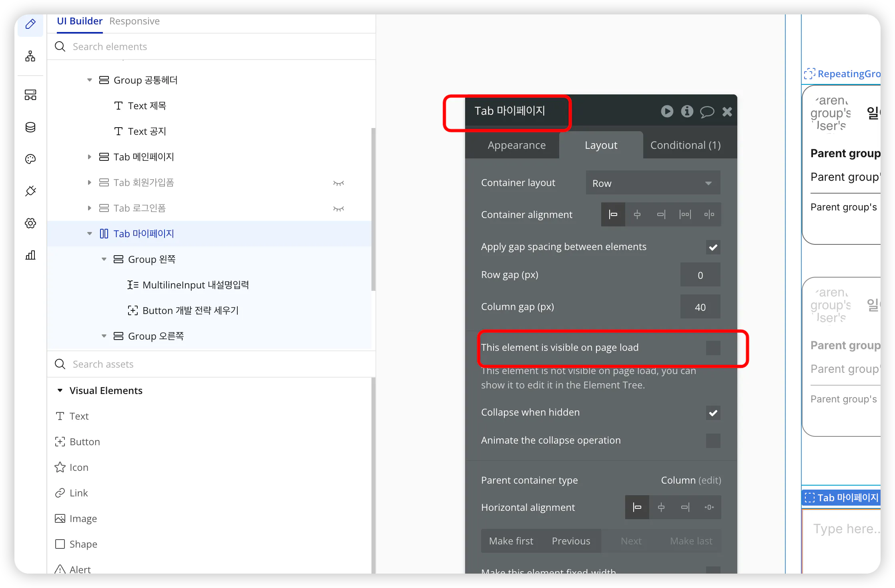Open the Workflow tab icon in sidebar
The image size is (895, 588).
(x=30, y=56)
